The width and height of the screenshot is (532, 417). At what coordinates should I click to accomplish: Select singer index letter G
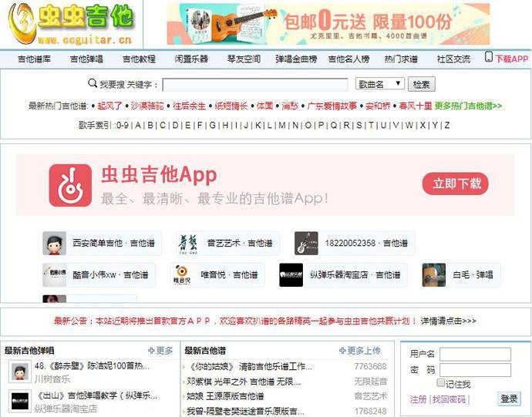click(212, 125)
